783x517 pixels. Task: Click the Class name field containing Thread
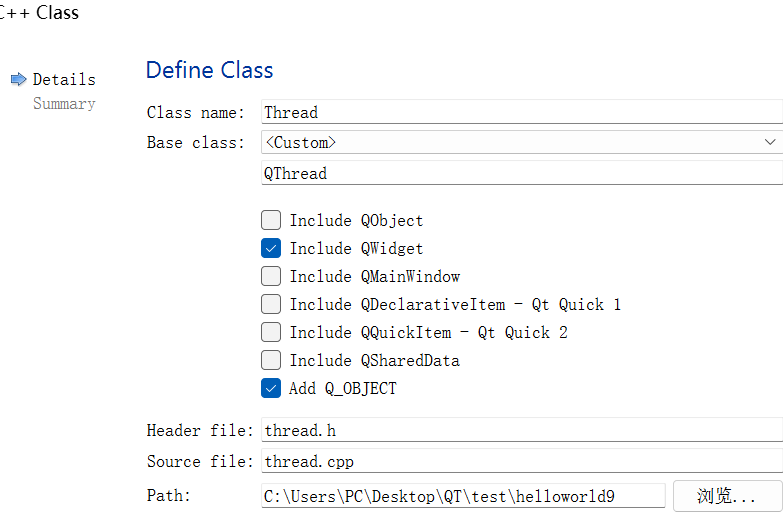tap(522, 112)
